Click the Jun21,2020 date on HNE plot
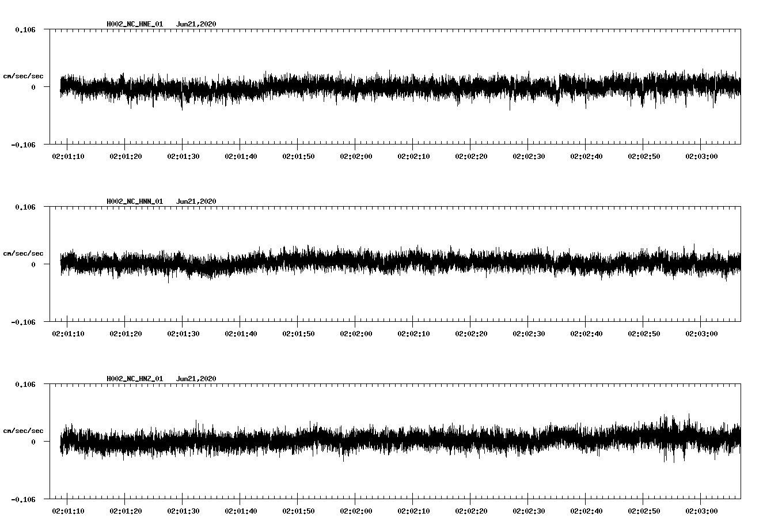 pyautogui.click(x=196, y=24)
